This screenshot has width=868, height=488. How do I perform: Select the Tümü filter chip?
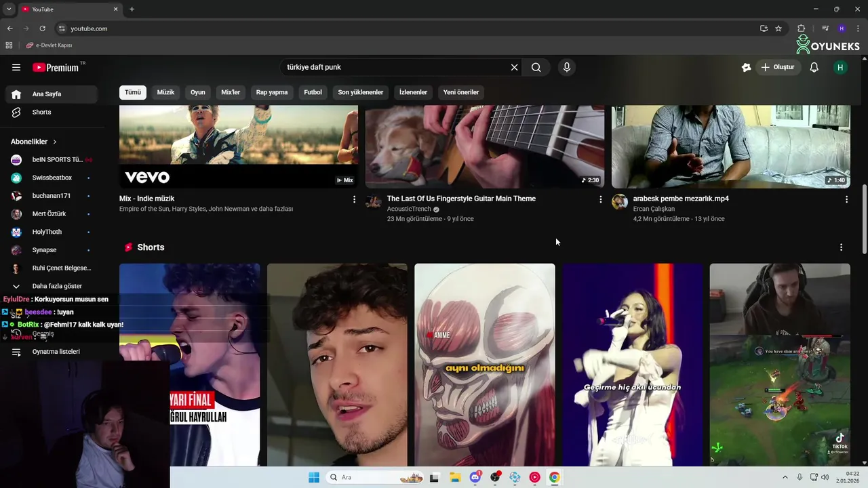133,92
